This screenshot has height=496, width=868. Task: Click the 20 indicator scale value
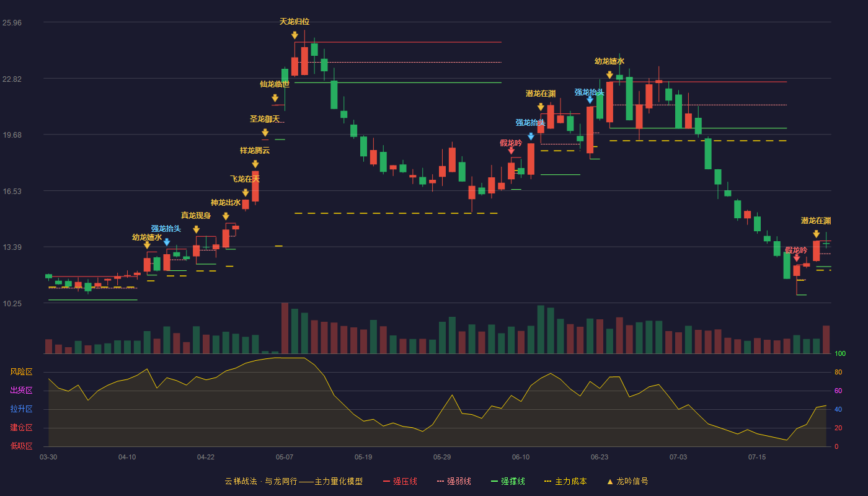(838, 428)
